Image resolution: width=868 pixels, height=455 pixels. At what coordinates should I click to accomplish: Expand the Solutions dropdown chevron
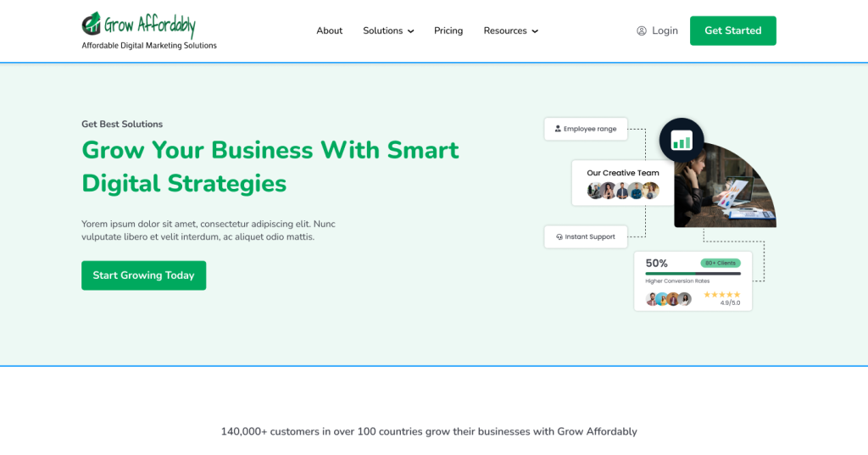point(411,31)
